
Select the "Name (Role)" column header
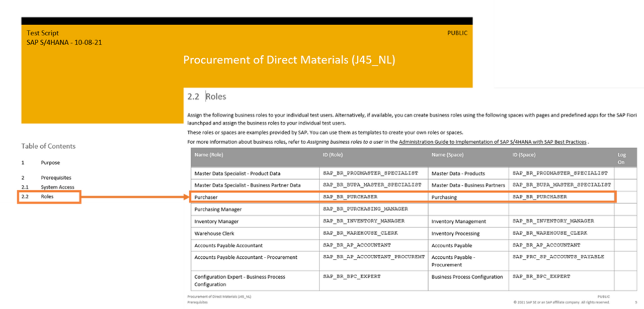[209, 155]
